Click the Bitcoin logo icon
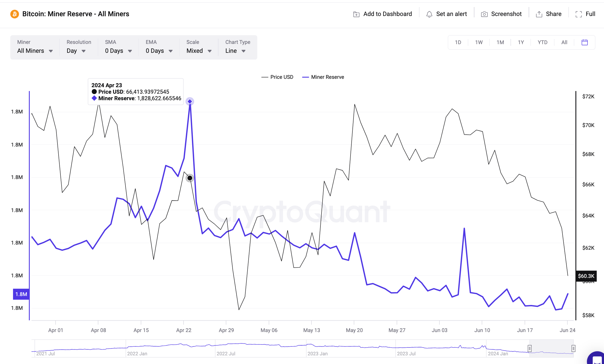604x364 pixels. tap(14, 14)
